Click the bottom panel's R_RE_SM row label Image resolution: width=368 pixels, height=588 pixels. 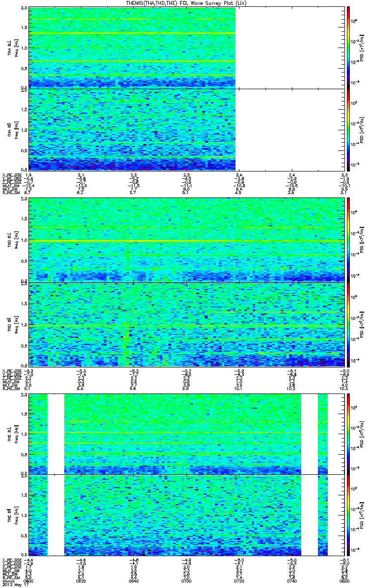pyautogui.click(x=11, y=578)
